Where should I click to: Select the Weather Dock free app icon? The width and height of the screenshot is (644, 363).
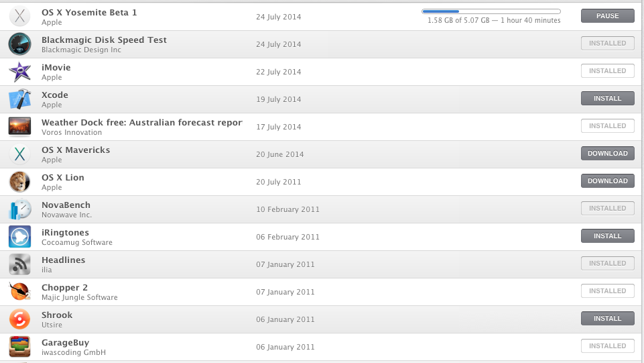coord(19,127)
